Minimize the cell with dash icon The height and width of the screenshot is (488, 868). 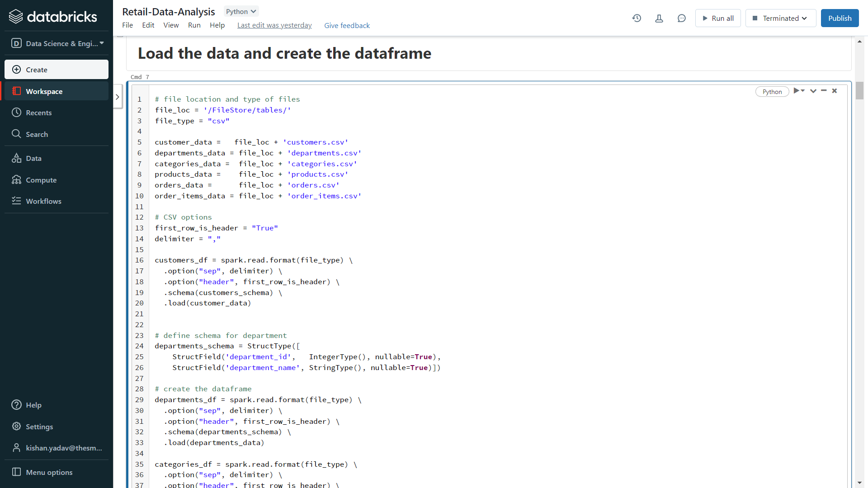point(824,91)
